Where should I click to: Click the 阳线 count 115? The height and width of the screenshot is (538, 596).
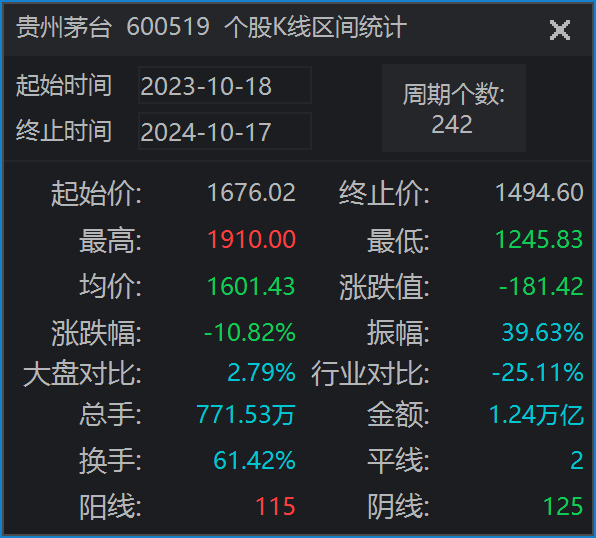click(x=276, y=506)
